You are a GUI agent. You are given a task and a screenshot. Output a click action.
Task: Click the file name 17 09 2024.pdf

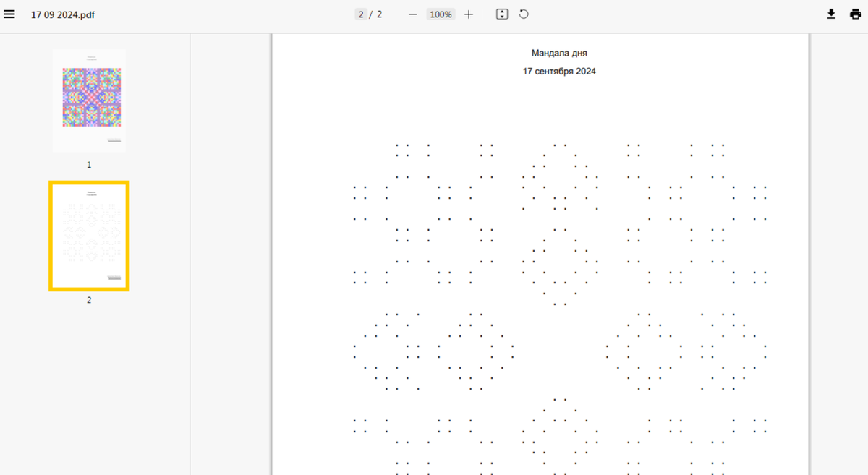[x=62, y=14]
